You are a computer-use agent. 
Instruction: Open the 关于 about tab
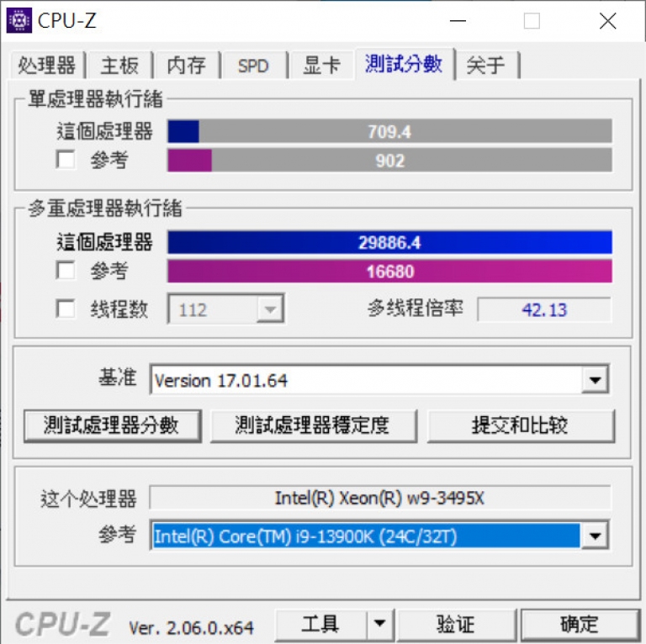point(485,65)
